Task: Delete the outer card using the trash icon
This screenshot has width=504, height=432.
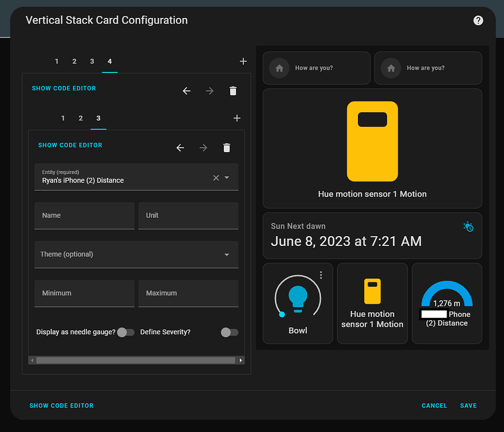Action: [232, 90]
